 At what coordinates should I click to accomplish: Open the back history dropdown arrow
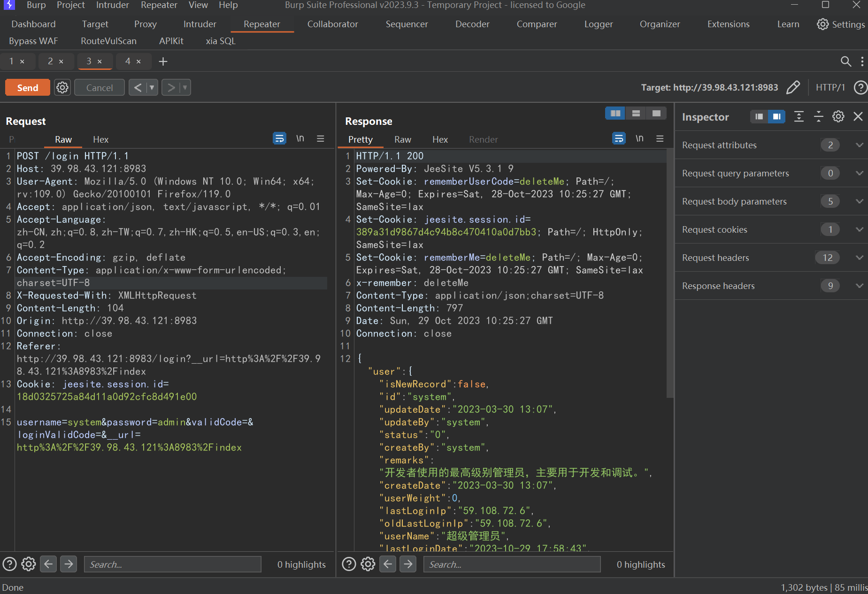point(152,88)
